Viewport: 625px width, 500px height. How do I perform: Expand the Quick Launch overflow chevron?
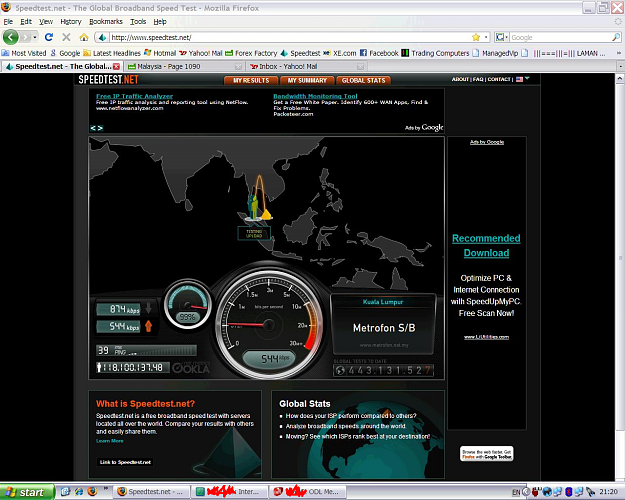point(106,488)
